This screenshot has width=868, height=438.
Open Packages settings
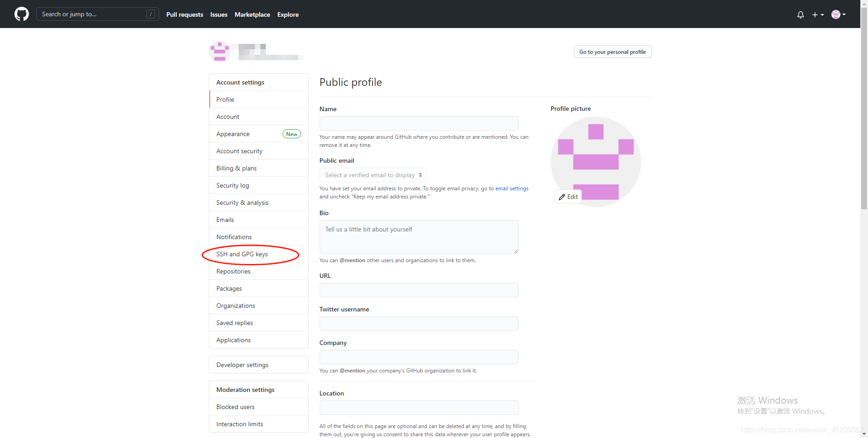(259, 288)
